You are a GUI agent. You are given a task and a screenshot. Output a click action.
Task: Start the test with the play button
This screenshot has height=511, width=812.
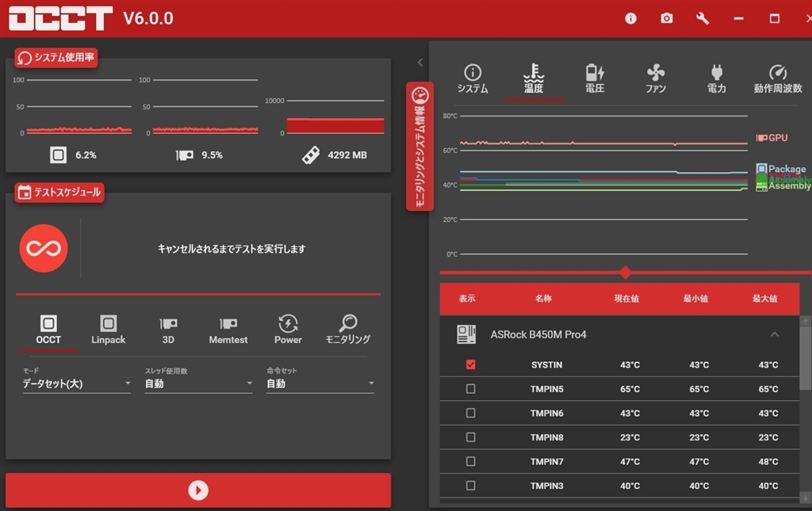198,490
